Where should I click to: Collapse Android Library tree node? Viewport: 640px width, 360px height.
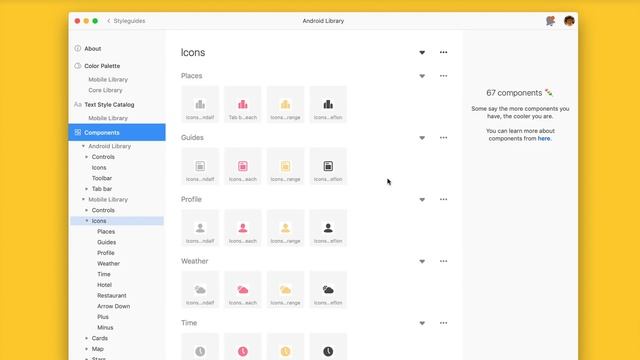click(83, 146)
